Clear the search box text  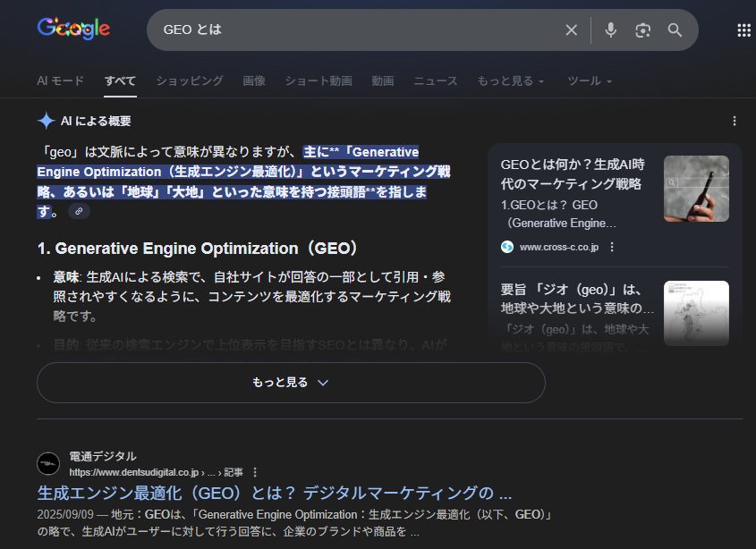click(x=571, y=30)
